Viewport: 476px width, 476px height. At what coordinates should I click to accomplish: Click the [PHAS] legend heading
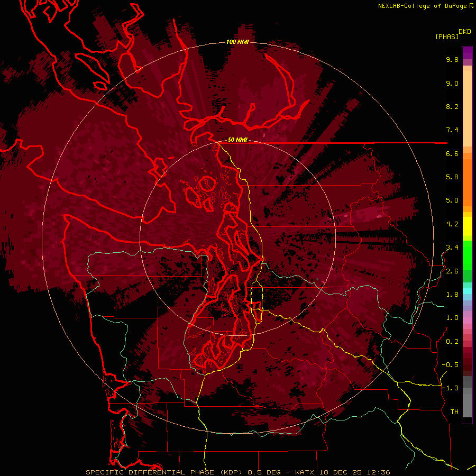click(447, 36)
